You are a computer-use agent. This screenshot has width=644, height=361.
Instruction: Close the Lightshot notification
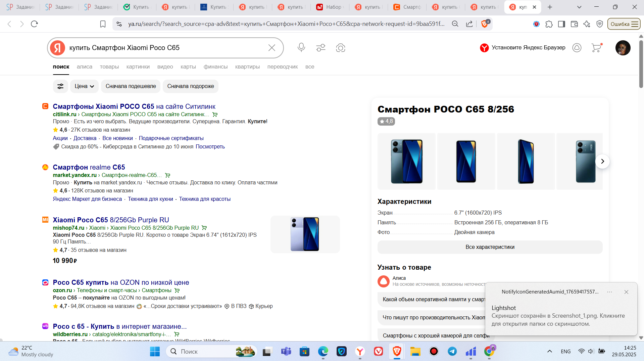click(x=626, y=292)
